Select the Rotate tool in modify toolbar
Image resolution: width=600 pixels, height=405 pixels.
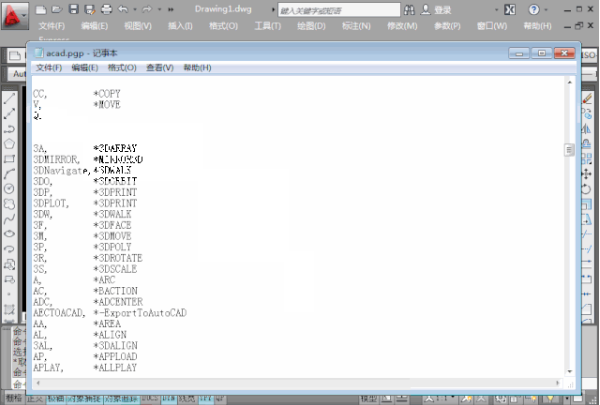586,189
